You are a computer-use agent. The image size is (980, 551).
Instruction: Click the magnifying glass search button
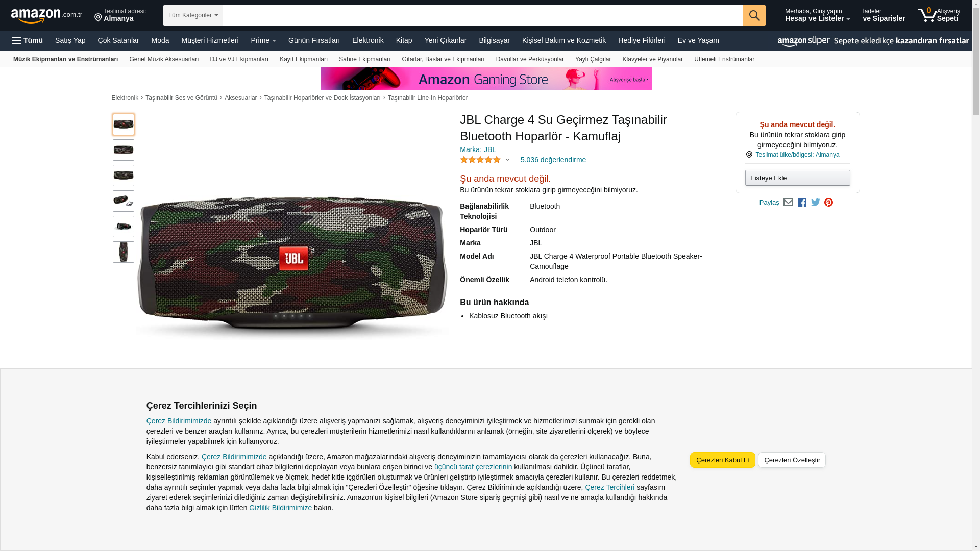[x=754, y=15]
